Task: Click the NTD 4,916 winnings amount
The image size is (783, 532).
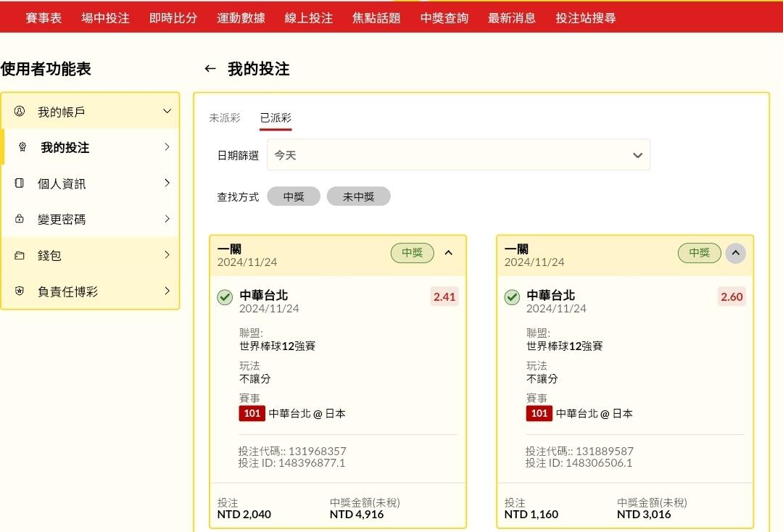Action: pyautogui.click(x=357, y=515)
